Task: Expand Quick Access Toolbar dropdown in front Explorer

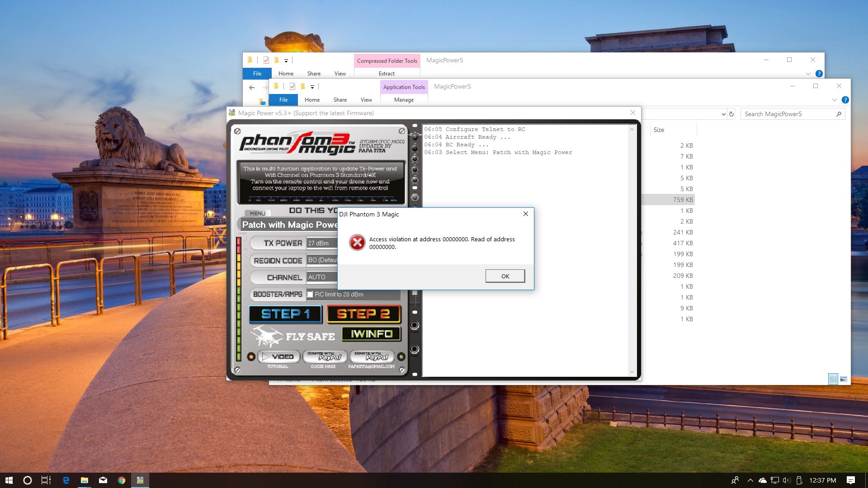Action: (312, 87)
